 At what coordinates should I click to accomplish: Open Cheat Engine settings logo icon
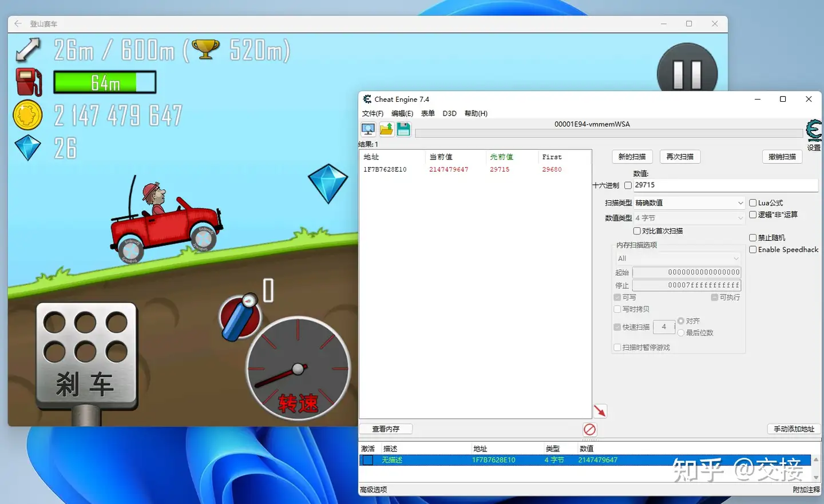pyautogui.click(x=814, y=131)
